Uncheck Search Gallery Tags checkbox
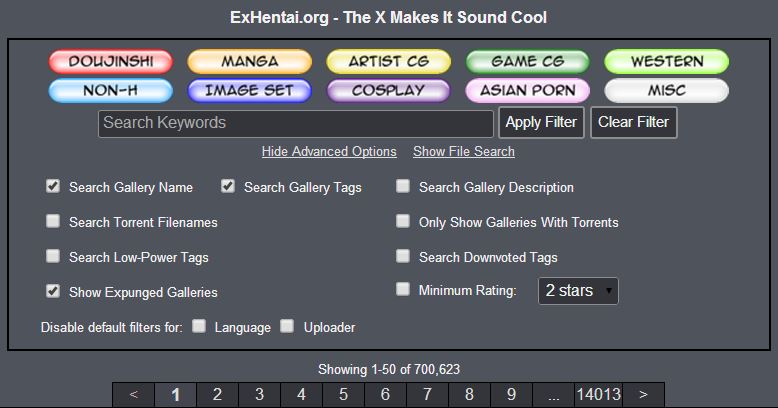Image resolution: width=778 pixels, height=408 pixels. click(x=228, y=186)
